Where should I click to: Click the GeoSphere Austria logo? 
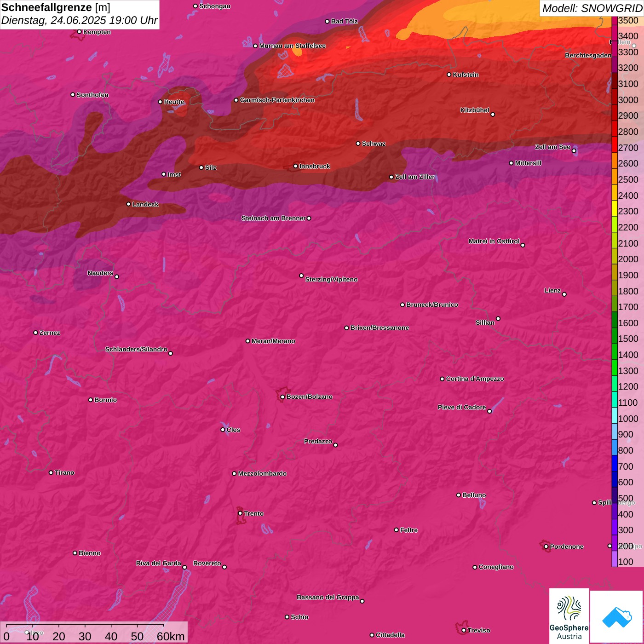(569, 615)
